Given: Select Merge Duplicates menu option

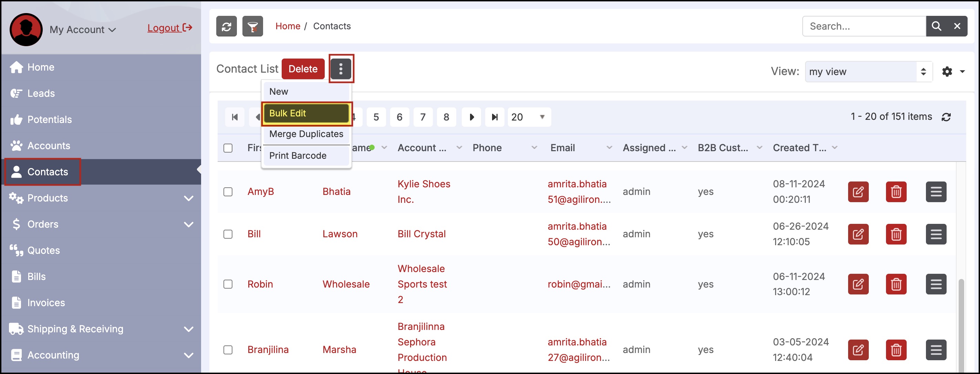Looking at the screenshot, I should (306, 134).
